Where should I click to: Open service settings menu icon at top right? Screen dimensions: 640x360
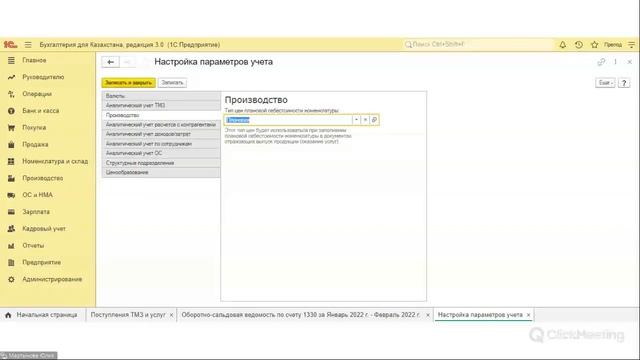(x=631, y=44)
